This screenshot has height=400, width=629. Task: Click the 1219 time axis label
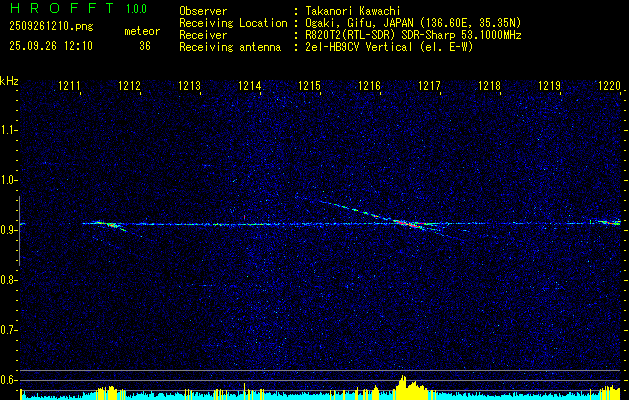tap(549, 86)
